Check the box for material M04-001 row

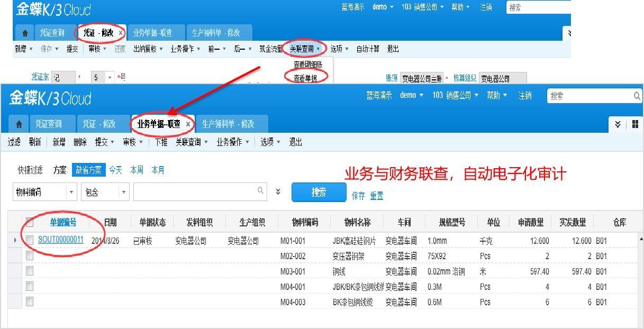click(30, 286)
